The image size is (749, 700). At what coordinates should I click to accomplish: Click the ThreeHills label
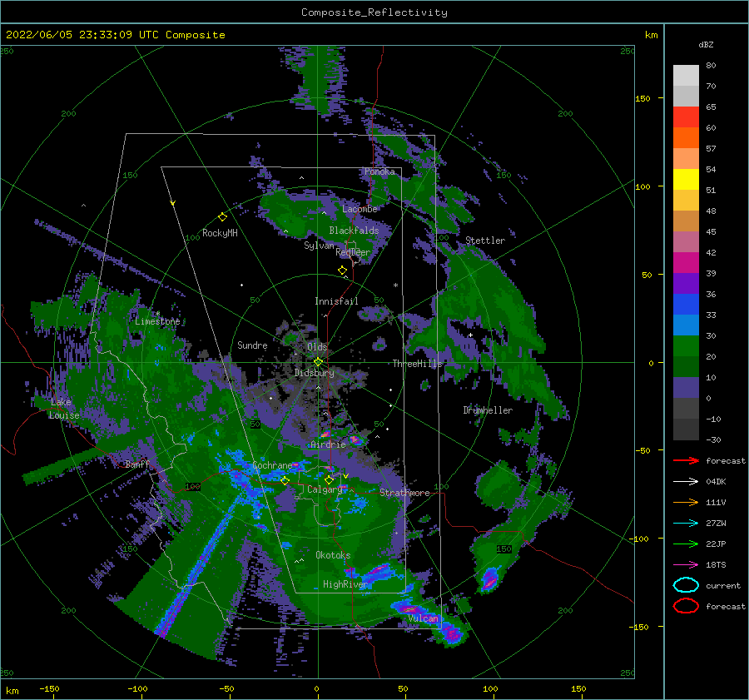click(x=418, y=364)
